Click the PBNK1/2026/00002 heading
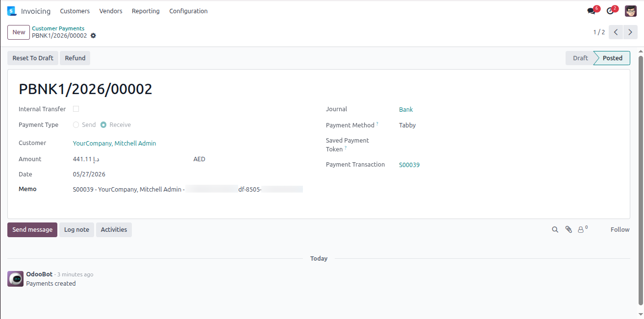This screenshot has width=644, height=319. coord(85,89)
